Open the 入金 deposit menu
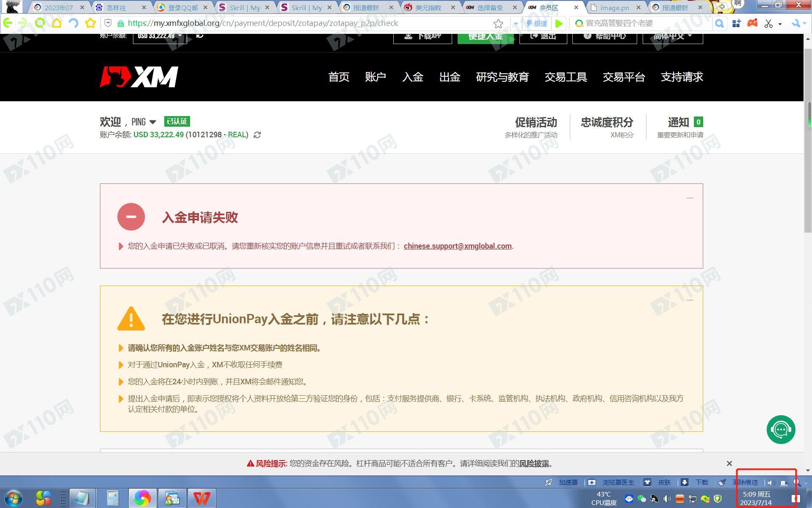The height and width of the screenshot is (508, 812). click(413, 77)
